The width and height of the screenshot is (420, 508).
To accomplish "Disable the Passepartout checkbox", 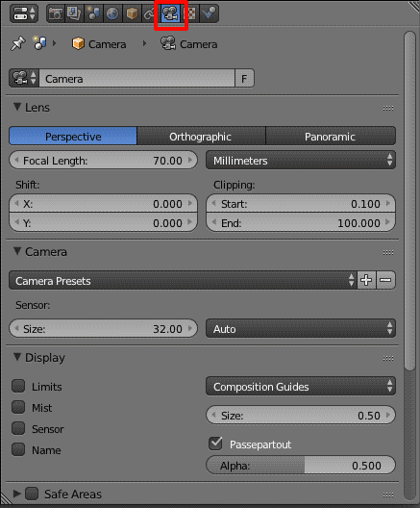I will [x=215, y=444].
